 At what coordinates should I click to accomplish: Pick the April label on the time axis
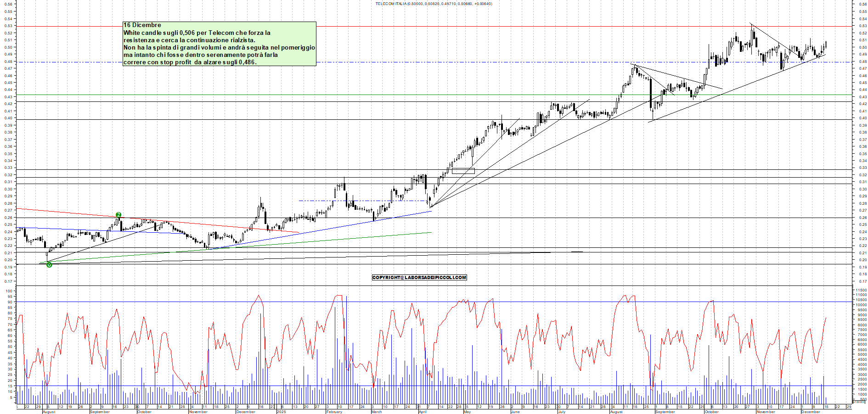pos(423,412)
